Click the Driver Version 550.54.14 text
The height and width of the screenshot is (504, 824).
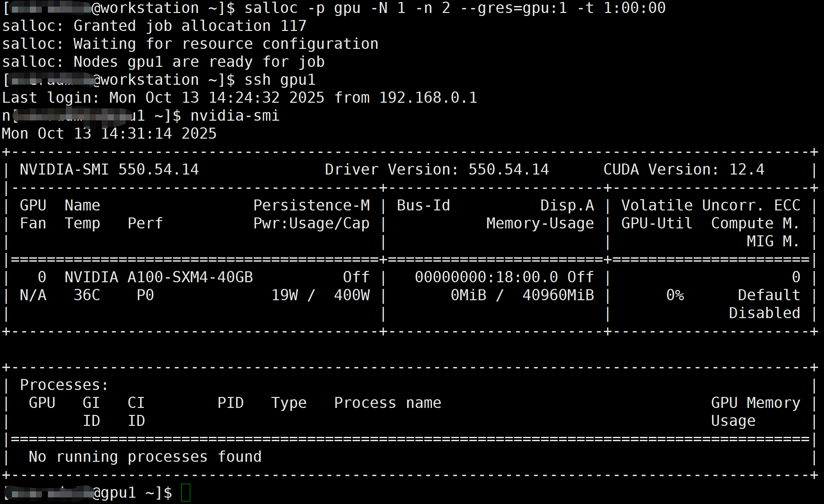pos(437,170)
